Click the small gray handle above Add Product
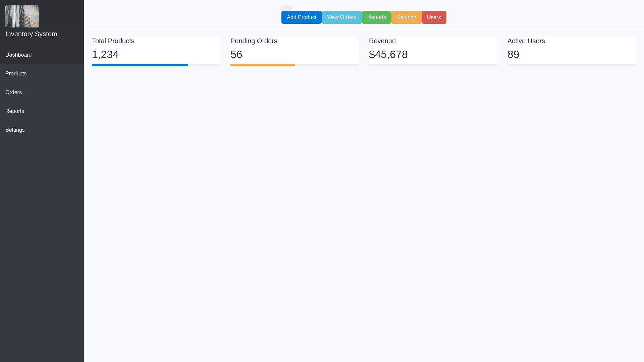Screen dimensions: 644x362 click(x=286, y=8)
